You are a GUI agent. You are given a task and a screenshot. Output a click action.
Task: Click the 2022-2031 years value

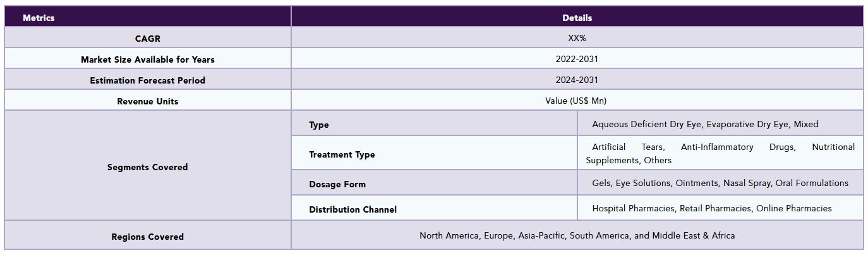(x=577, y=59)
